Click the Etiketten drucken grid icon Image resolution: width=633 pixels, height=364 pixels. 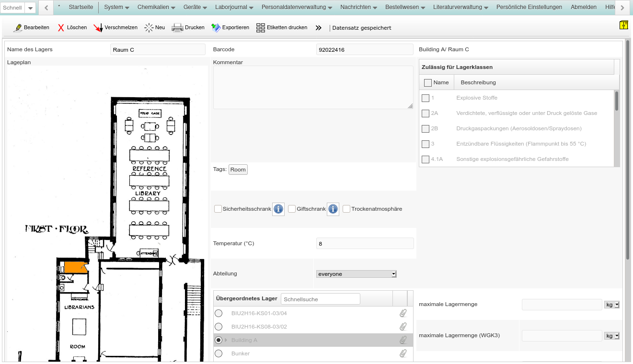pyautogui.click(x=261, y=28)
